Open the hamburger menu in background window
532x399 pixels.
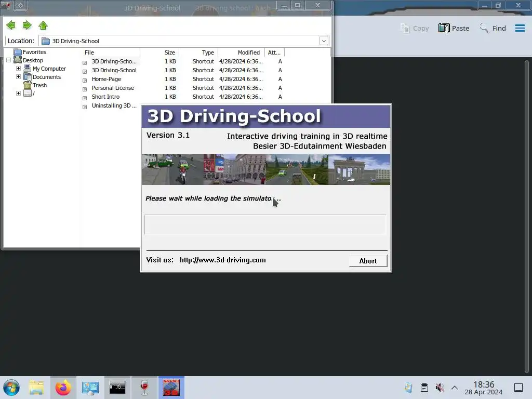click(520, 28)
